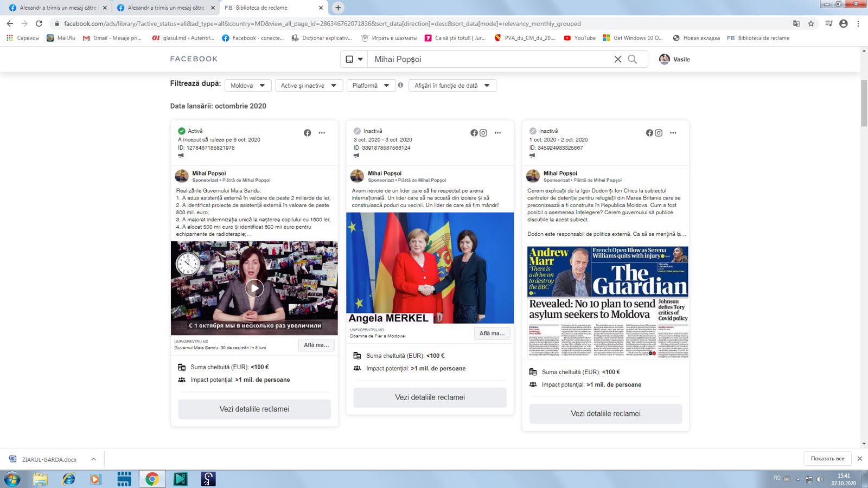Click the search magnifier icon
This screenshot has height=488, width=868.
633,59
